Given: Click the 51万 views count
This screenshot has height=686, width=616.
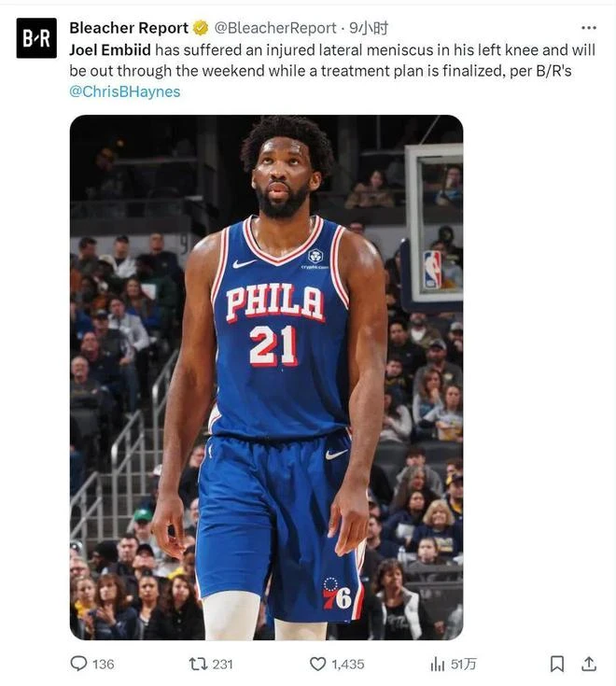Looking at the screenshot, I should pos(463,665).
